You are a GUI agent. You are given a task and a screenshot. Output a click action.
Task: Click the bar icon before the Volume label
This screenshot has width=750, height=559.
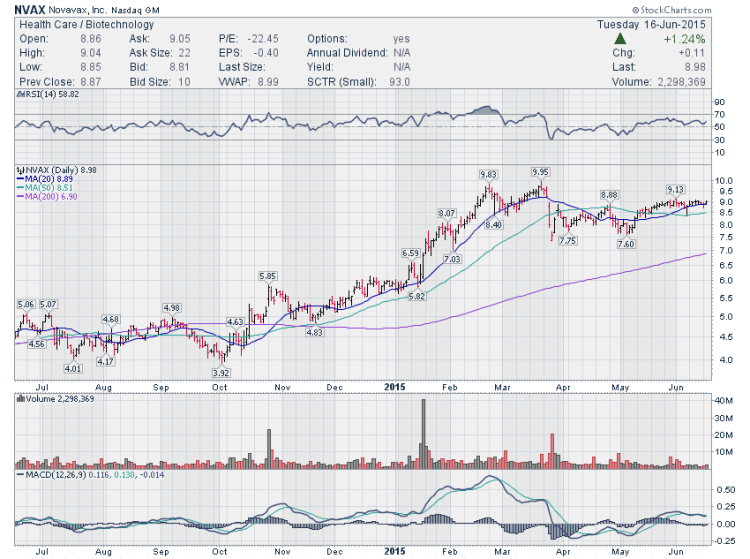pyautogui.click(x=21, y=399)
